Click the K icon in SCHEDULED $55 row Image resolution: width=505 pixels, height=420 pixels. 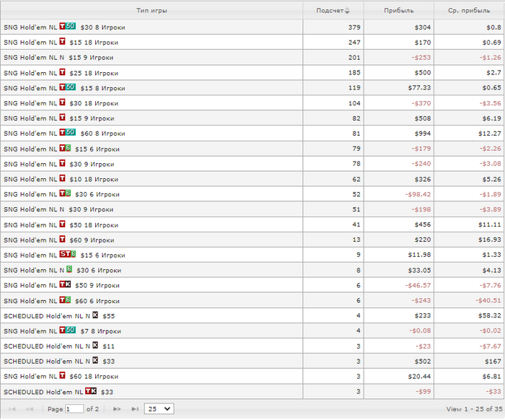pos(95,315)
